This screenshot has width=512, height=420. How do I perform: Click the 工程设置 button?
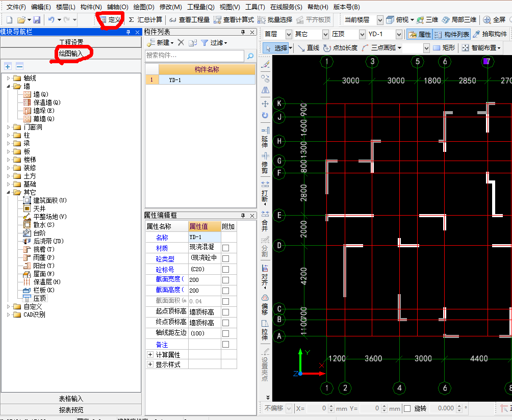(x=71, y=42)
